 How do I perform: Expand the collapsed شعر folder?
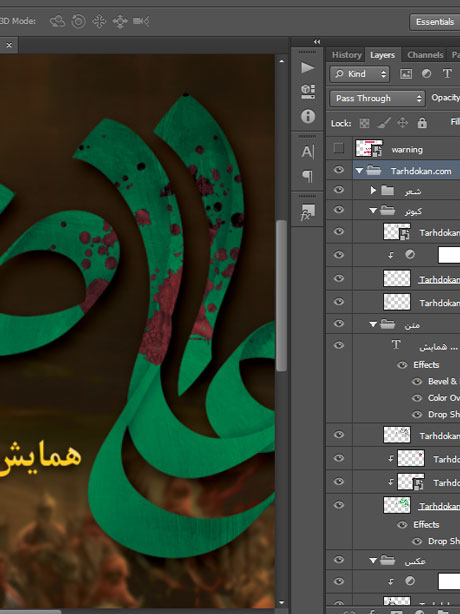click(x=373, y=190)
